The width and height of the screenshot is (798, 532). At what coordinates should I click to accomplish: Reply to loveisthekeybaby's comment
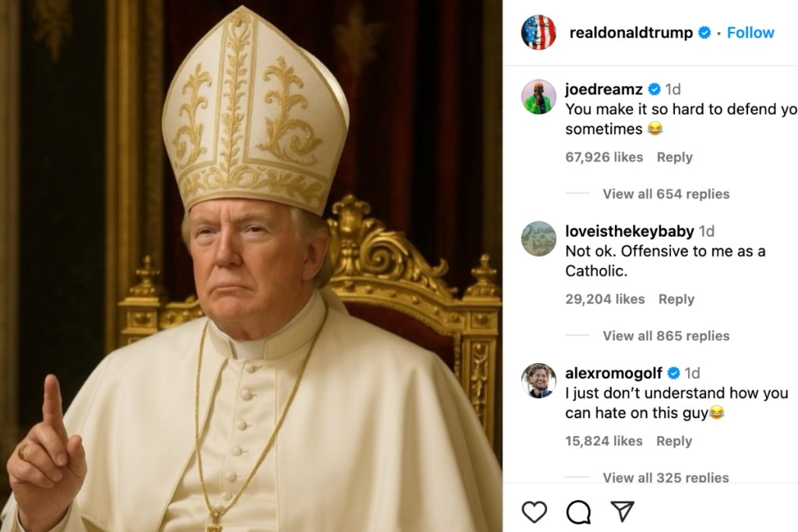pyautogui.click(x=676, y=298)
